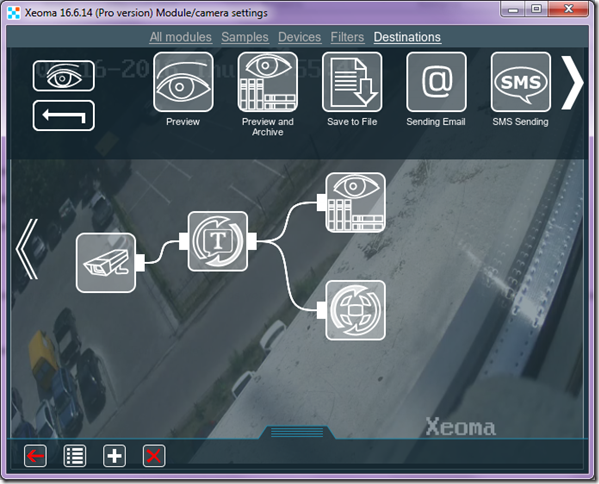Click the red back arrow button
Image resolution: width=599 pixels, height=484 pixels.
36,456
